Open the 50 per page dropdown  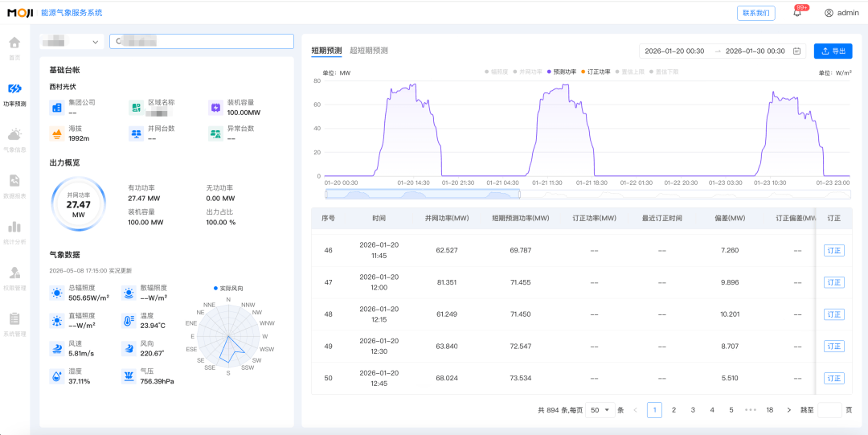600,410
